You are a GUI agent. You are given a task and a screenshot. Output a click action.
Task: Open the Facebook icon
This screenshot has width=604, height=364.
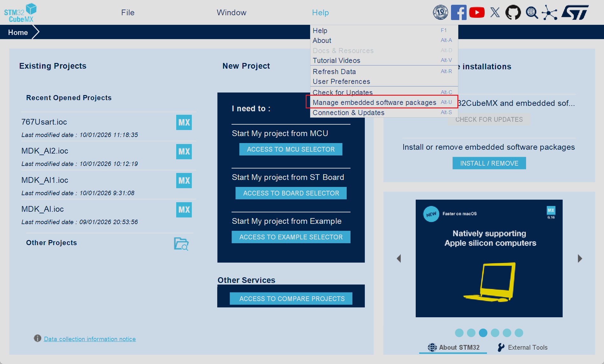click(459, 12)
